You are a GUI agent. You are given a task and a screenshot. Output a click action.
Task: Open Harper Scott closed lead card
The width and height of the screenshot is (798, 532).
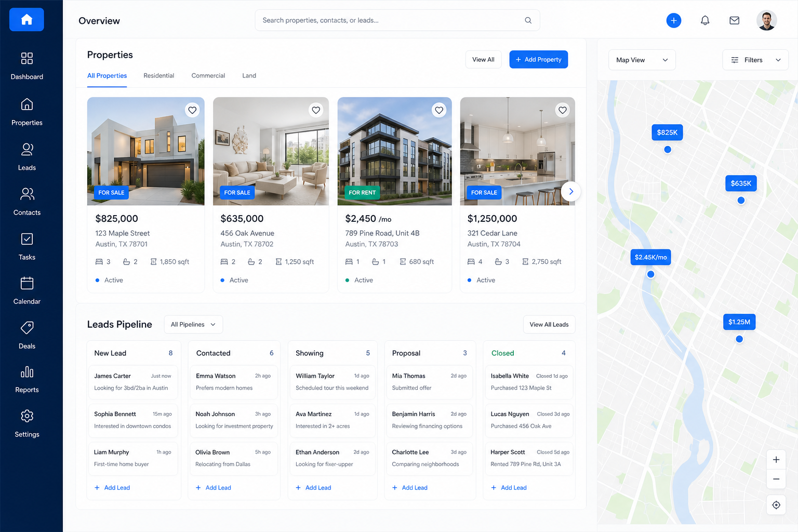(529, 458)
